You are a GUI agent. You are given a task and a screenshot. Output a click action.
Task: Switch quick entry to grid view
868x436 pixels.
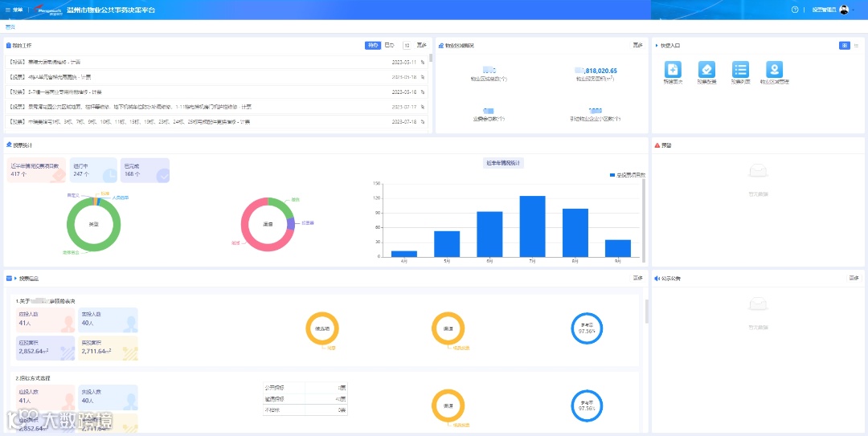(x=844, y=46)
